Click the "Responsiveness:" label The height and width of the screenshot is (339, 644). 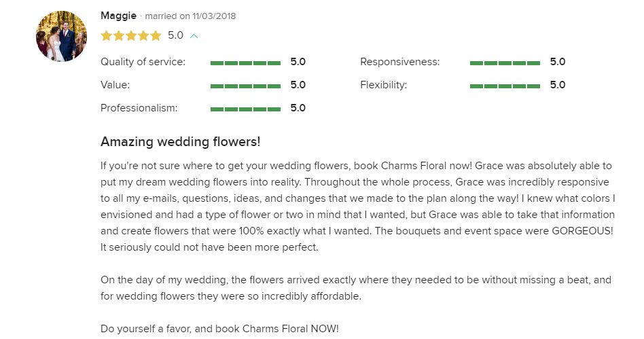click(399, 62)
